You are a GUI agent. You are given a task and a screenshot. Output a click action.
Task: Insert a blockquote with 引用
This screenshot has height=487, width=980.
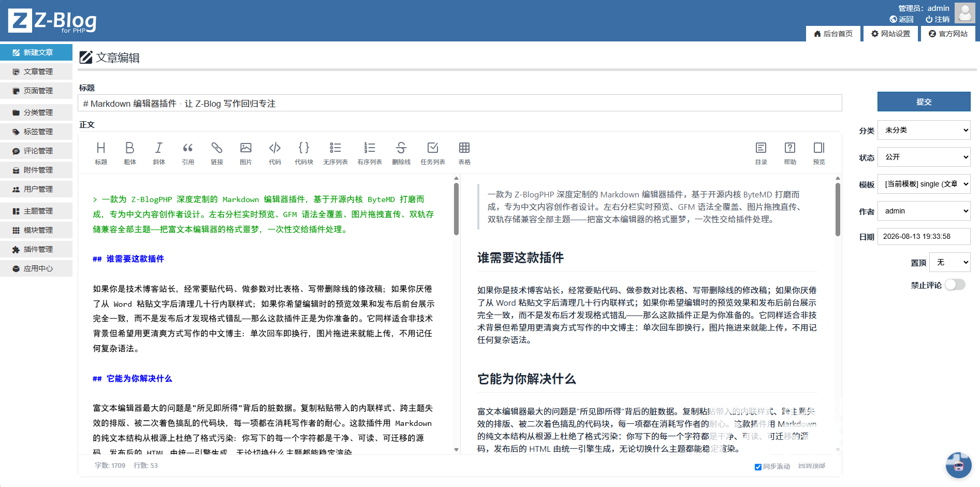(188, 153)
